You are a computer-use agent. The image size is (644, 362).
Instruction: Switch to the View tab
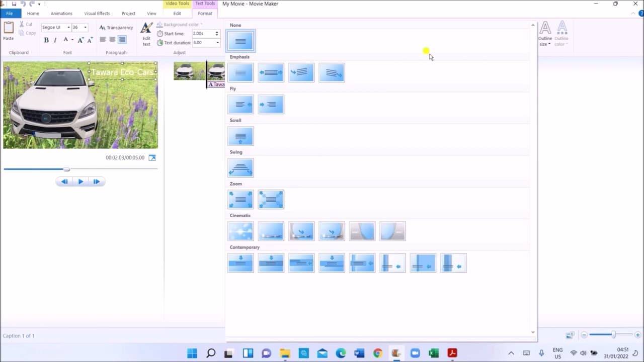click(x=151, y=14)
